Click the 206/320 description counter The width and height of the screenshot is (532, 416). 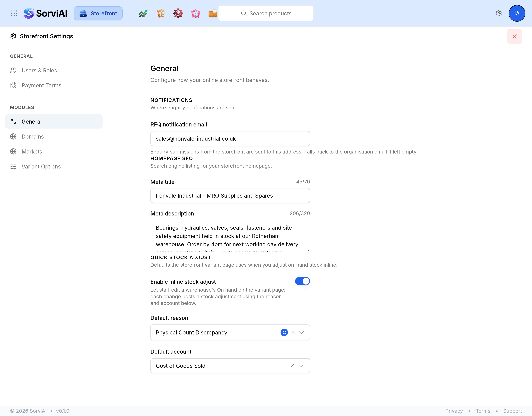tap(300, 213)
